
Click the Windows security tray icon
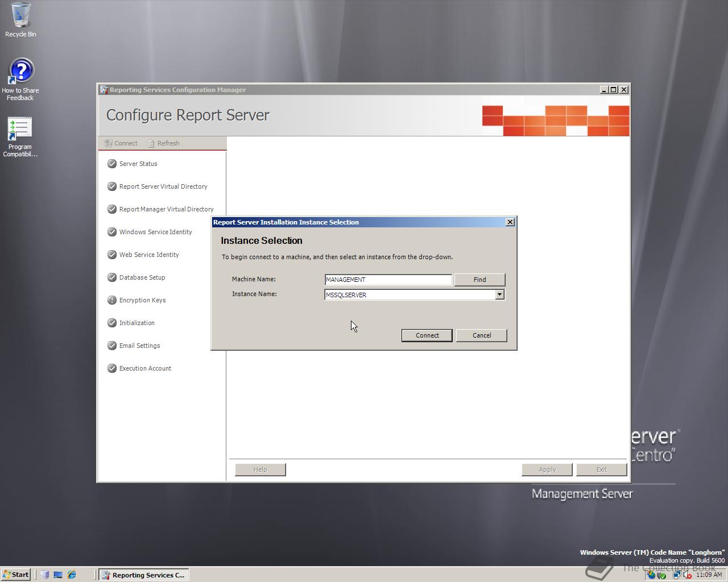point(651,575)
